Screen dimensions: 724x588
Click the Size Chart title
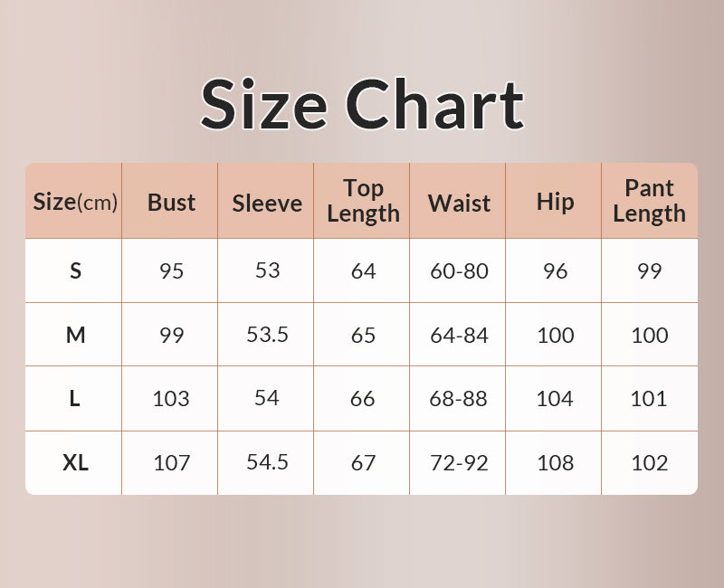pyautogui.click(x=363, y=104)
